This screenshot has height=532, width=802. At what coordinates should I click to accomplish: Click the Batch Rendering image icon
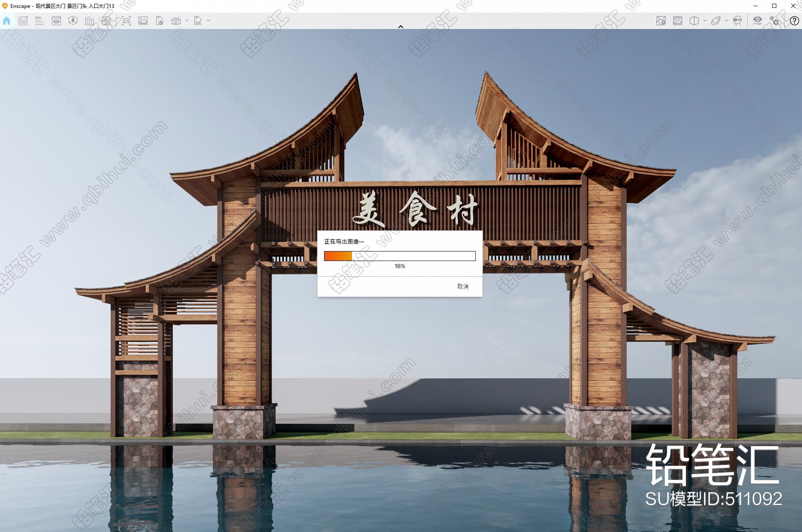coord(143,21)
